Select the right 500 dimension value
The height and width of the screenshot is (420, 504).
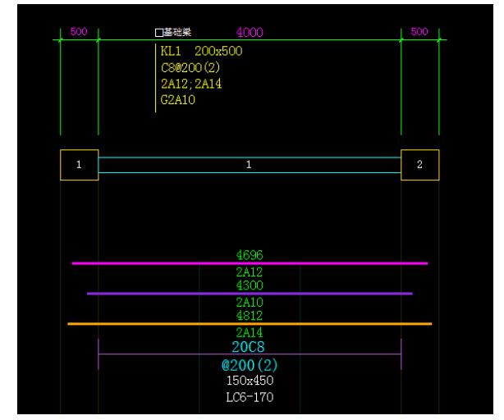(419, 31)
